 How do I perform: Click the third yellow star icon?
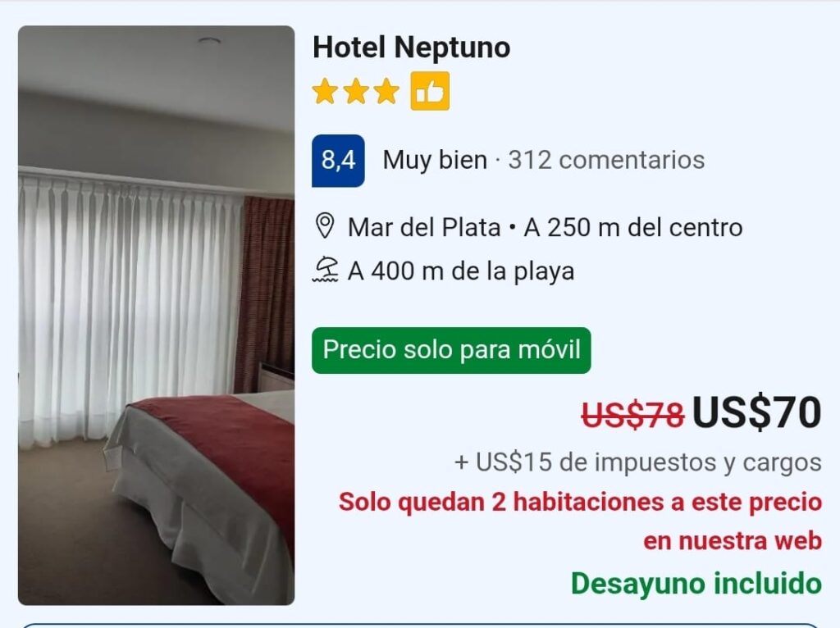pyautogui.click(x=386, y=91)
